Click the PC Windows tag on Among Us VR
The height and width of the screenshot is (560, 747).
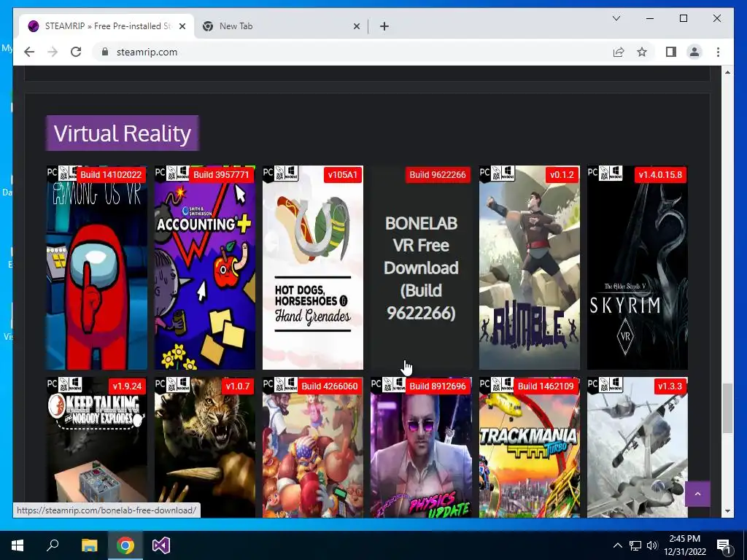(63, 173)
